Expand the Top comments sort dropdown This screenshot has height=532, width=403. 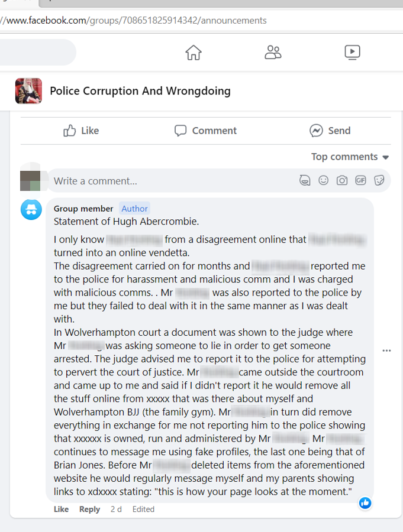point(350,157)
